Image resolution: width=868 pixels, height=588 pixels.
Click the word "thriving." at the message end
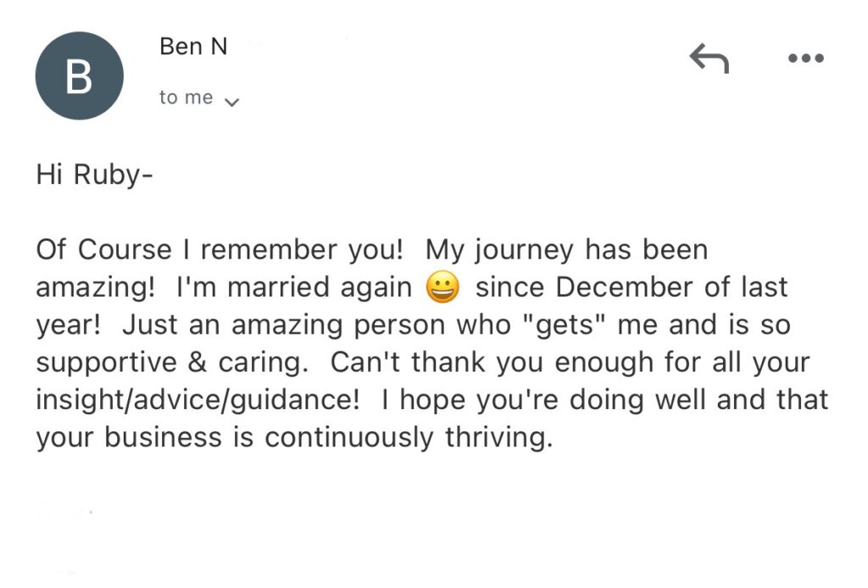tap(499, 437)
